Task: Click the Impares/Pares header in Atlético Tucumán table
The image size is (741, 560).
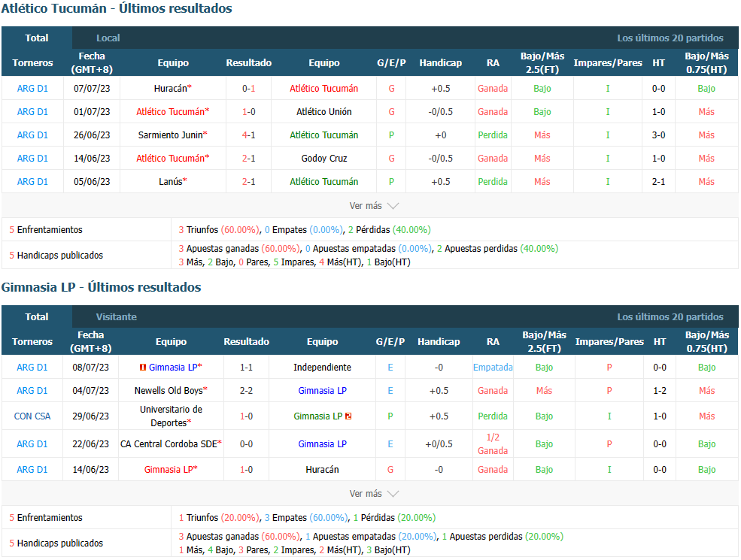Action: 608,63
